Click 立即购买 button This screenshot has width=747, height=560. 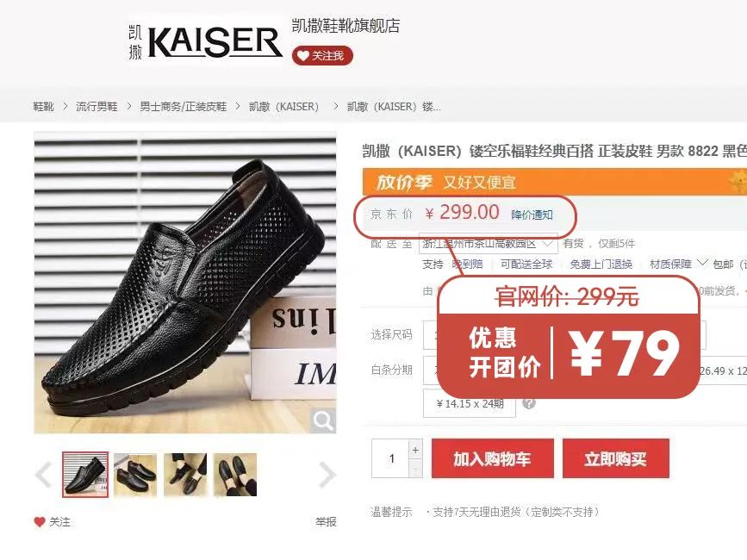[x=616, y=458]
